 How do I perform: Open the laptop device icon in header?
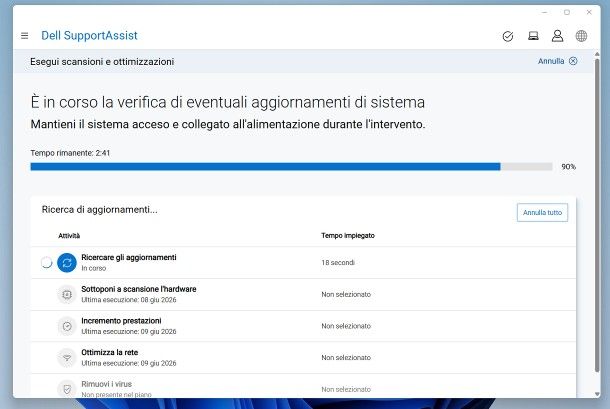click(x=533, y=36)
